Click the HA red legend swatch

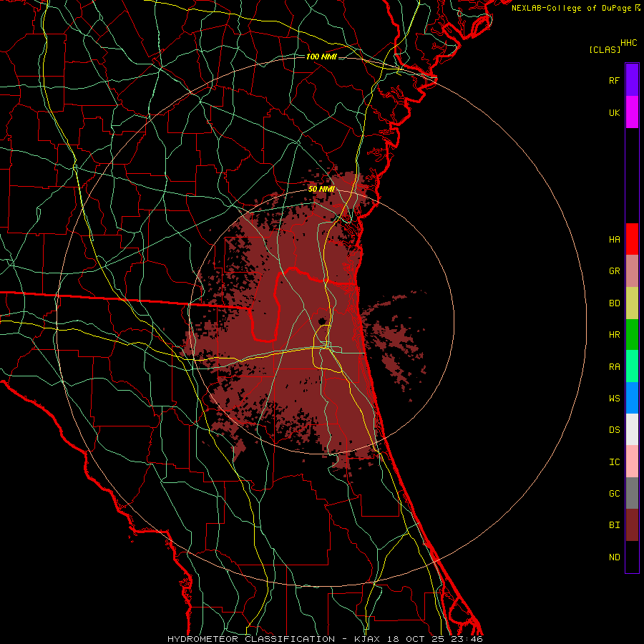(x=632, y=239)
